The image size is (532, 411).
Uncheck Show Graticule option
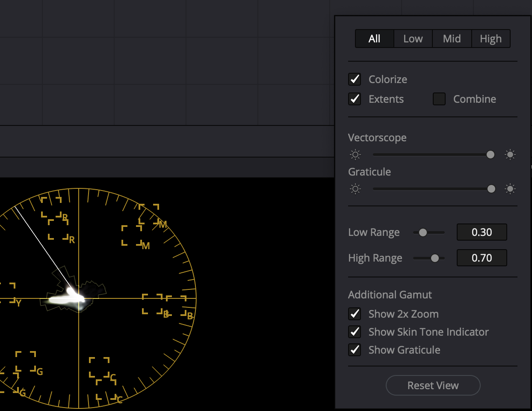(x=355, y=350)
